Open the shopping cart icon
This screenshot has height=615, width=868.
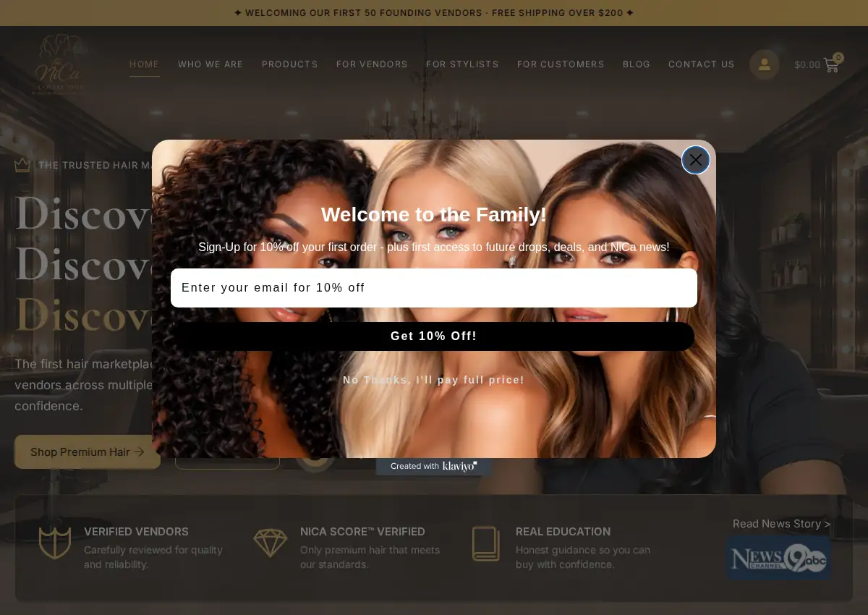click(x=831, y=65)
